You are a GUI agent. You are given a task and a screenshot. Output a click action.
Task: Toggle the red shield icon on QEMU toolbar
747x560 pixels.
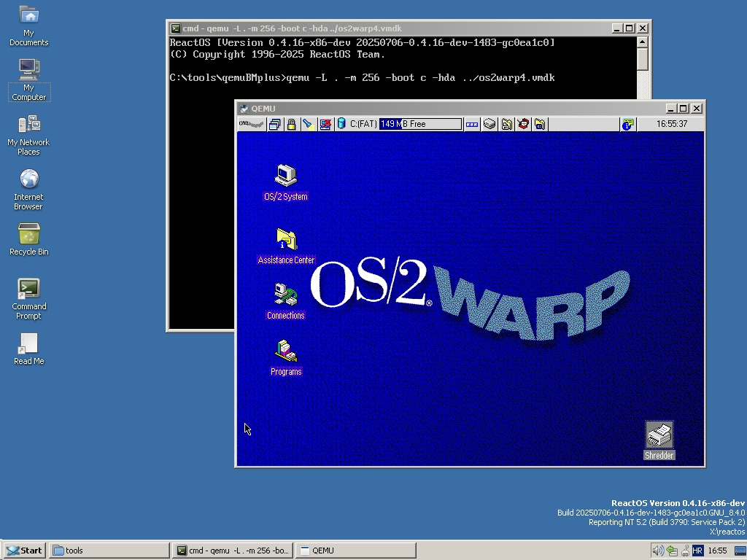524,124
